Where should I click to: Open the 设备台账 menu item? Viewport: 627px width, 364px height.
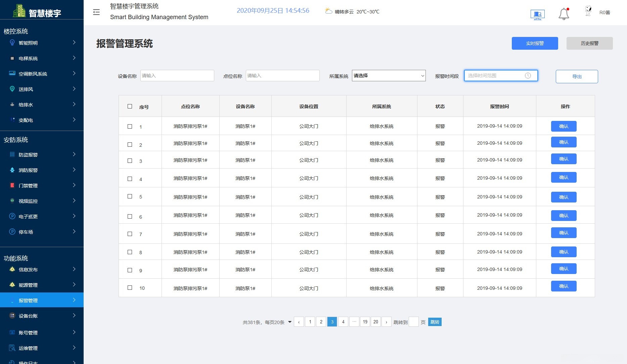[x=42, y=316]
